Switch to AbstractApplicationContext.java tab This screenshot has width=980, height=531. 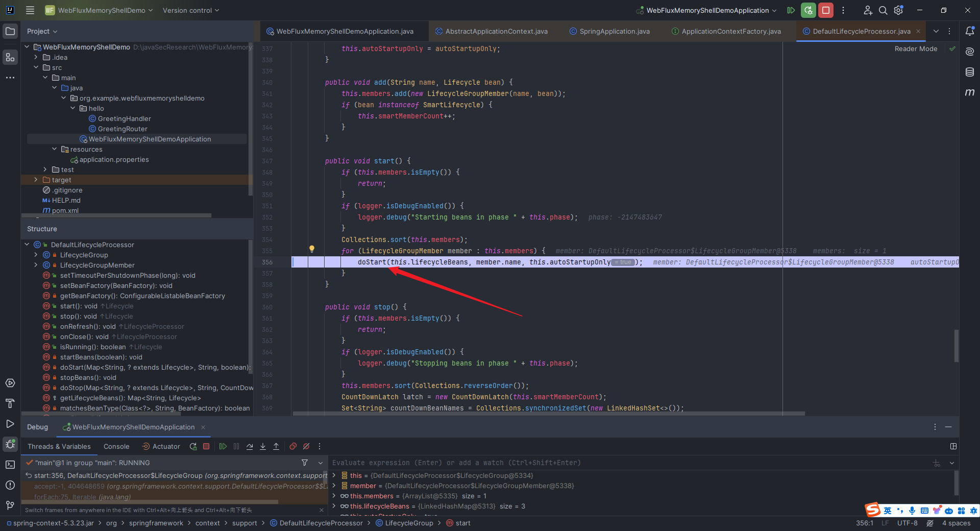point(492,31)
